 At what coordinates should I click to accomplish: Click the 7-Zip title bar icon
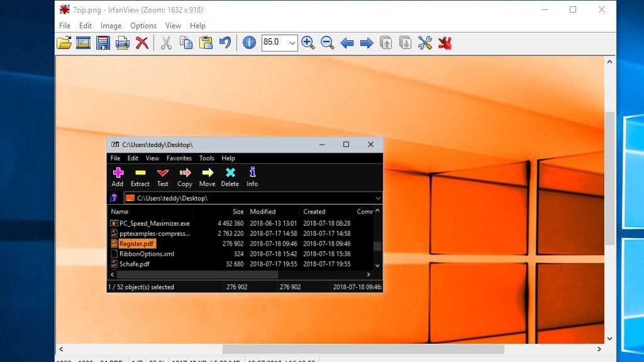coord(116,145)
